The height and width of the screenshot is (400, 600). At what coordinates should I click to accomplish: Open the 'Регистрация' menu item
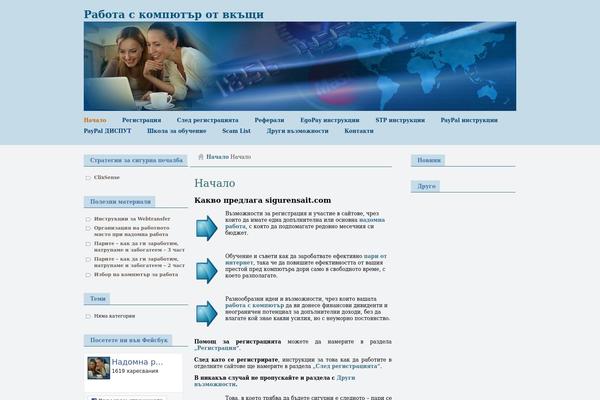coord(142,120)
